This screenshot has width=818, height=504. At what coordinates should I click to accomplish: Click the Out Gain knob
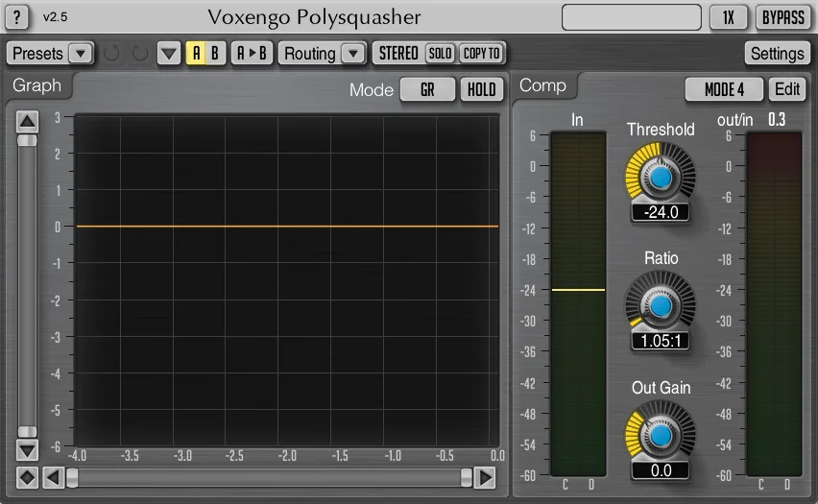[661, 435]
